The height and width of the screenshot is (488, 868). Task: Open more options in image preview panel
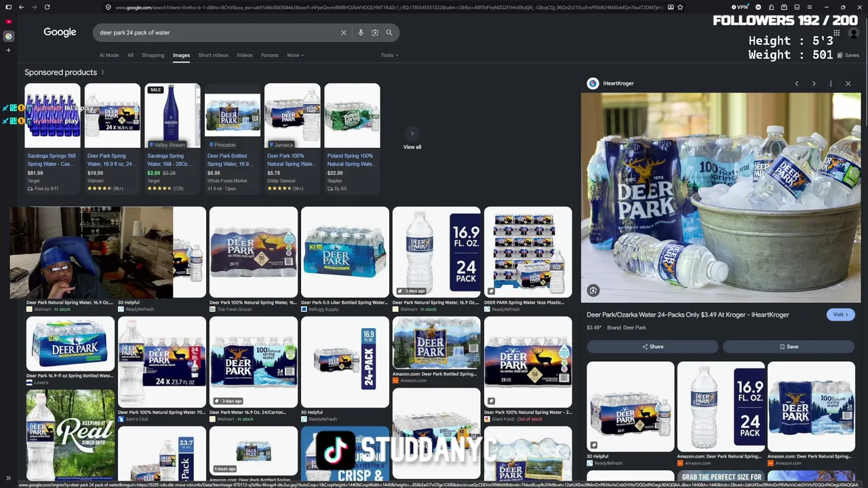(831, 83)
